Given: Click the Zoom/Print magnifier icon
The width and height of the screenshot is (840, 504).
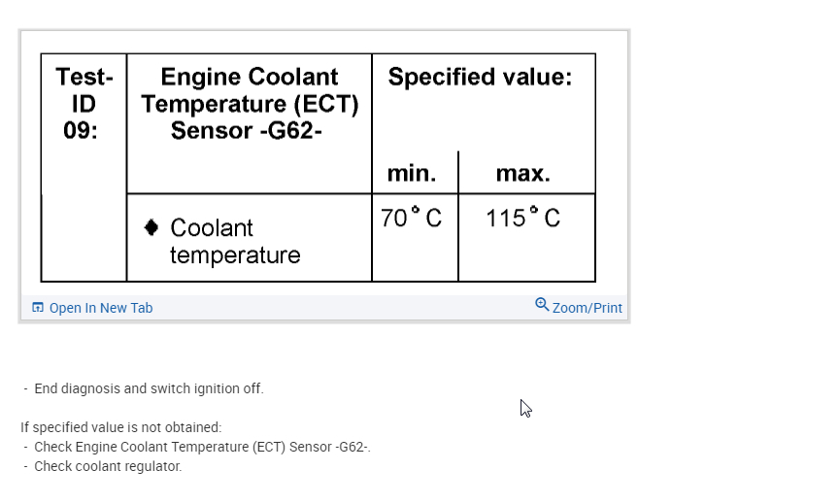Looking at the screenshot, I should pos(542,305).
